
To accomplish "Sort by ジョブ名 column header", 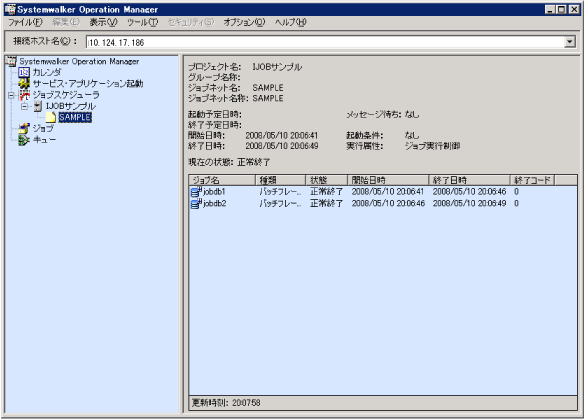I will coord(222,180).
